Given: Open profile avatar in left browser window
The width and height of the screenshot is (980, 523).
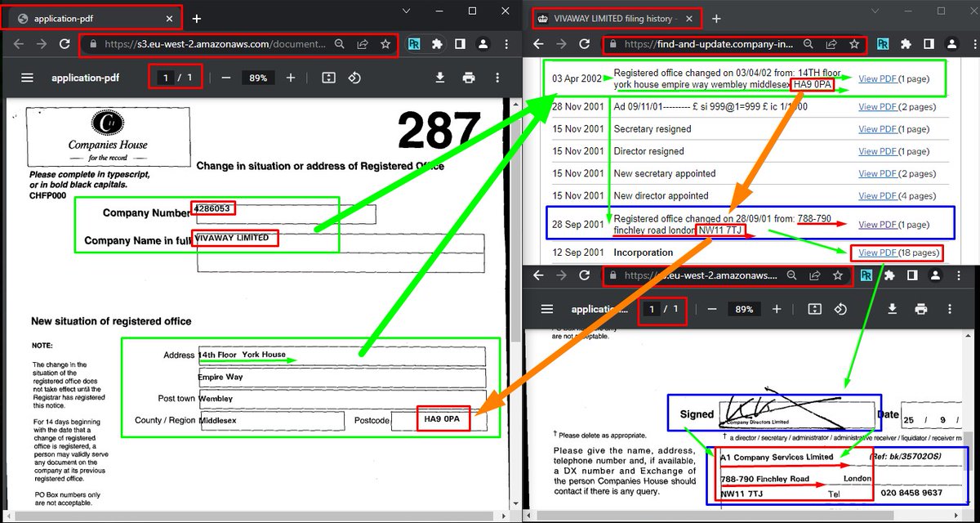Looking at the screenshot, I should 483,44.
